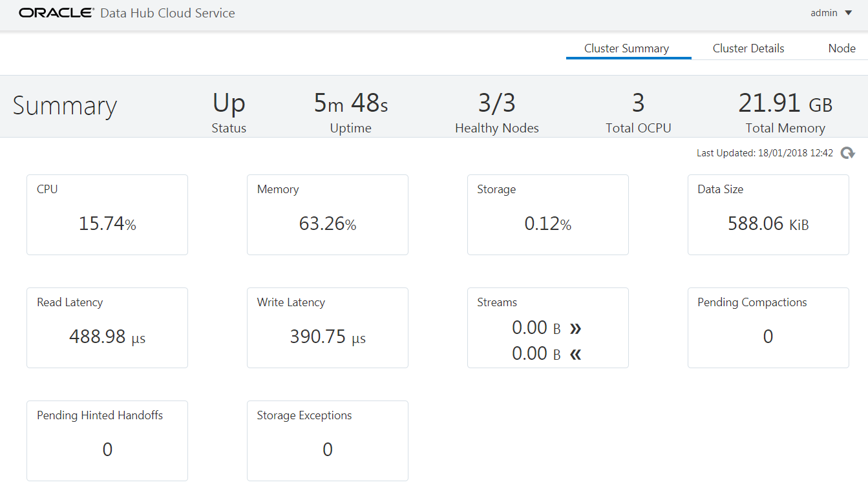Switch to the Cluster Details tab
The width and height of the screenshot is (868, 489).
pyautogui.click(x=748, y=48)
